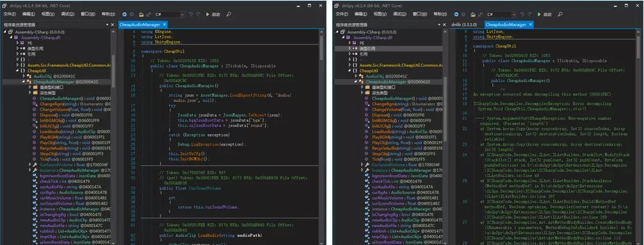Click AudioObj class icon in left tree

point(29,76)
